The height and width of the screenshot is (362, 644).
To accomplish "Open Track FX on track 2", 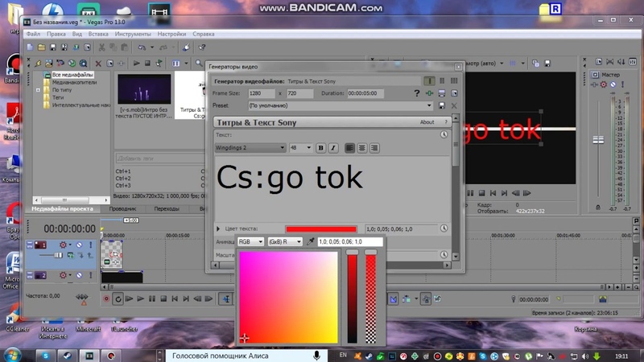I will pyautogui.click(x=63, y=275).
